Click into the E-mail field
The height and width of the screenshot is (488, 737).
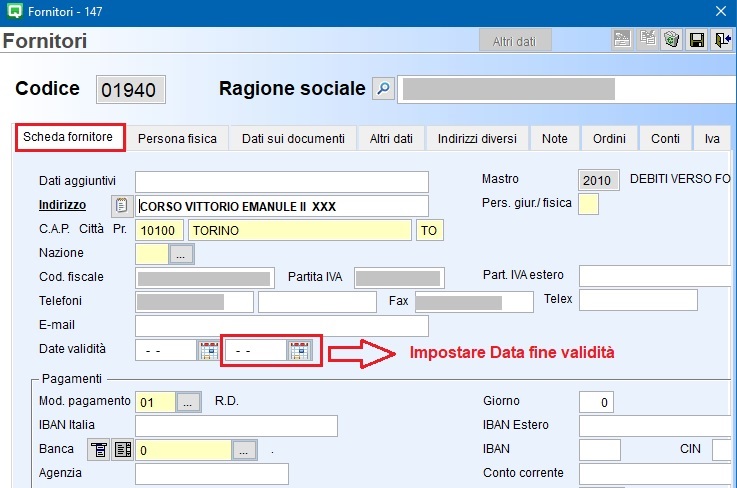click(281, 326)
